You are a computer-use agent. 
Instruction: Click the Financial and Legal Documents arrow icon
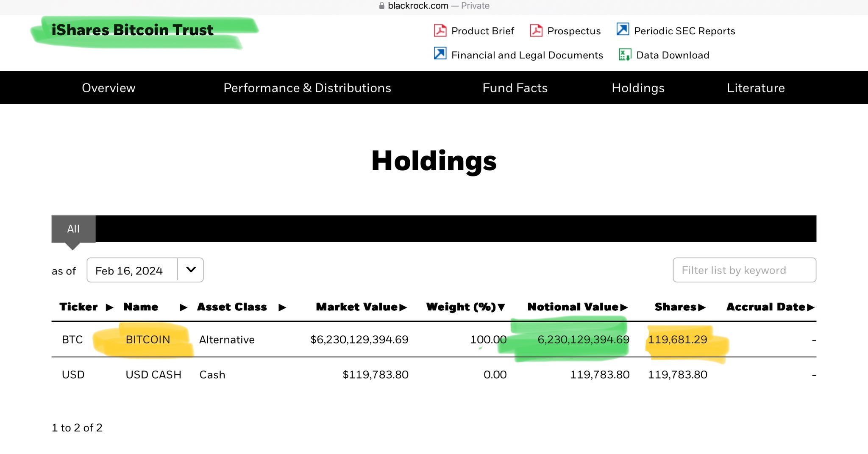(440, 53)
